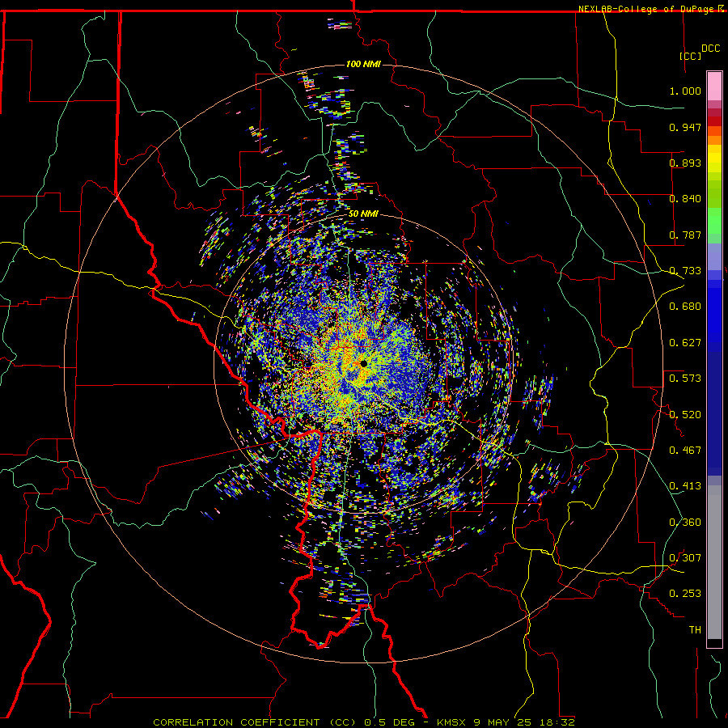Click the 0.680 value on color scale
The height and width of the screenshot is (728, 728).
[x=685, y=307]
